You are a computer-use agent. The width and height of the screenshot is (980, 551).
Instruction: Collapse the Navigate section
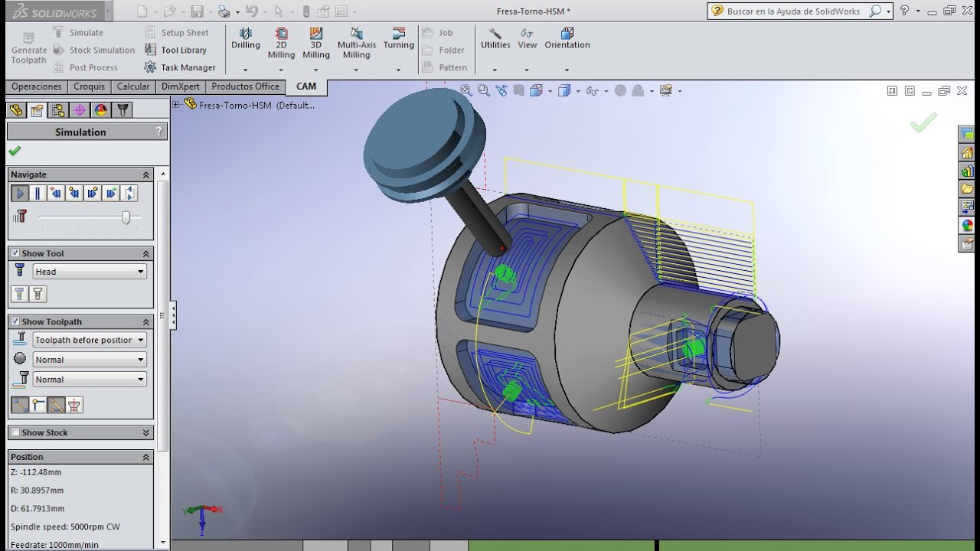click(x=145, y=174)
